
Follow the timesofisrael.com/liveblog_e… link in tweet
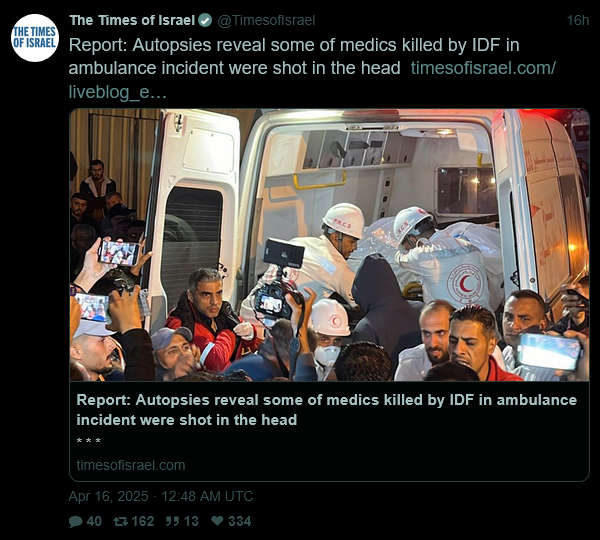(312, 80)
